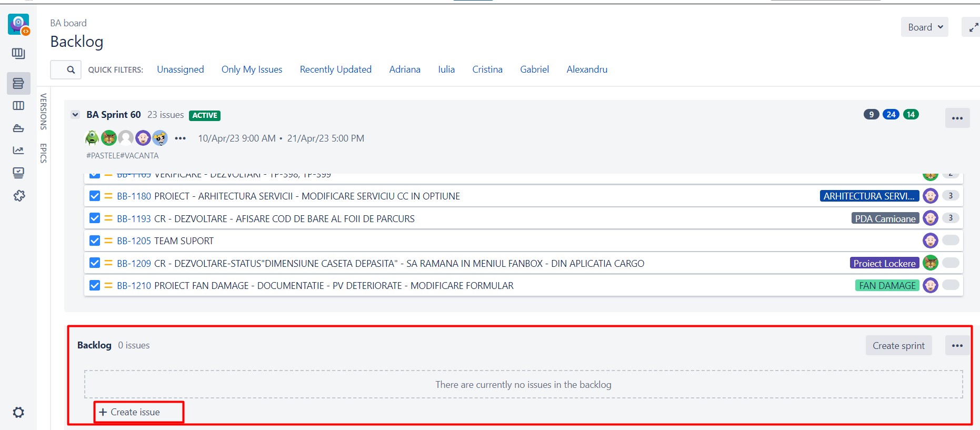This screenshot has height=430, width=980.
Task: Apply the Gabriel quick filter
Action: [x=534, y=69]
